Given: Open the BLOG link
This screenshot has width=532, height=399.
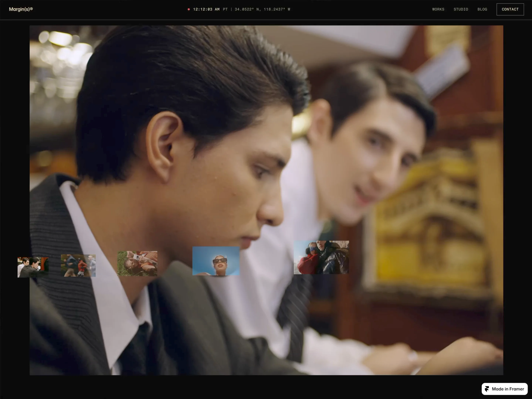Looking at the screenshot, I should pyautogui.click(x=482, y=9).
